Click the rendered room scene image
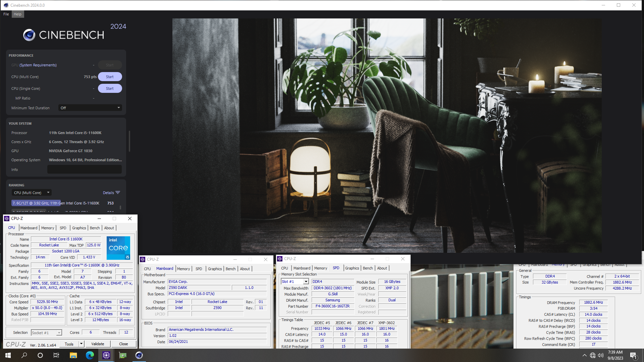The image size is (644, 362). tap(387, 135)
